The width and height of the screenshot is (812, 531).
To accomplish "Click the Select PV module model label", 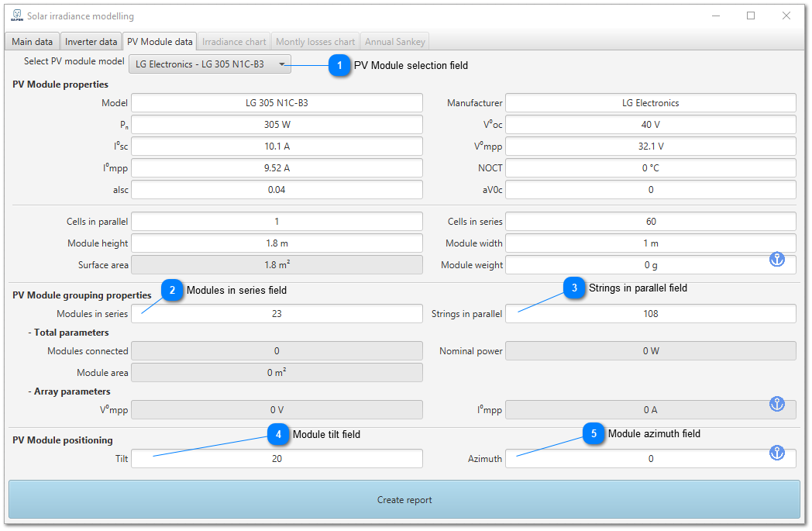I will pyautogui.click(x=74, y=61).
